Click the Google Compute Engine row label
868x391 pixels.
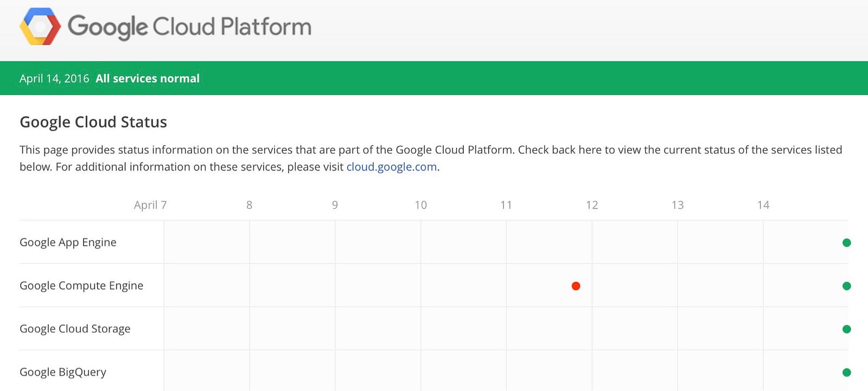(x=81, y=286)
